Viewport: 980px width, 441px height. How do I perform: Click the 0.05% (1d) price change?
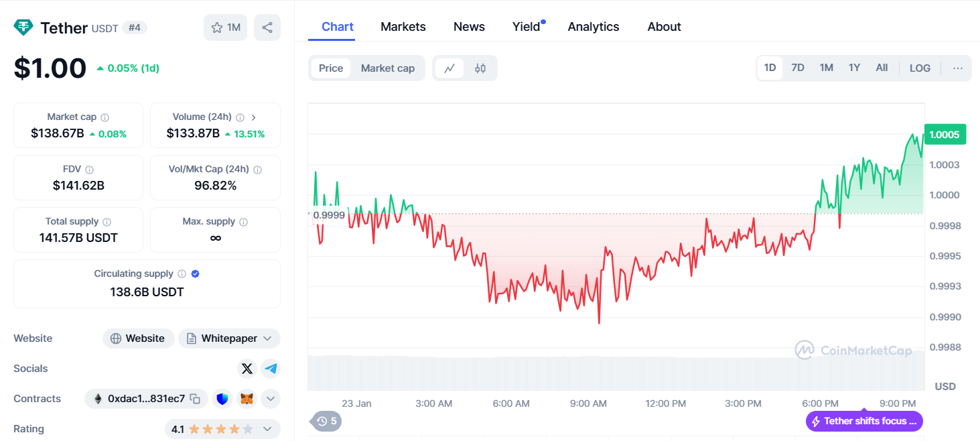coord(128,68)
